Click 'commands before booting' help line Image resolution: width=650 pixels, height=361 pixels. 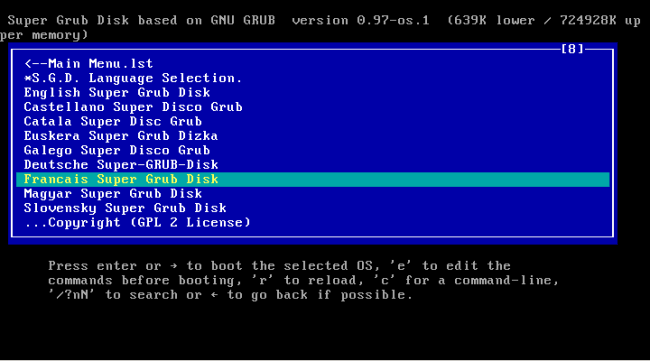pyautogui.click(x=303, y=281)
